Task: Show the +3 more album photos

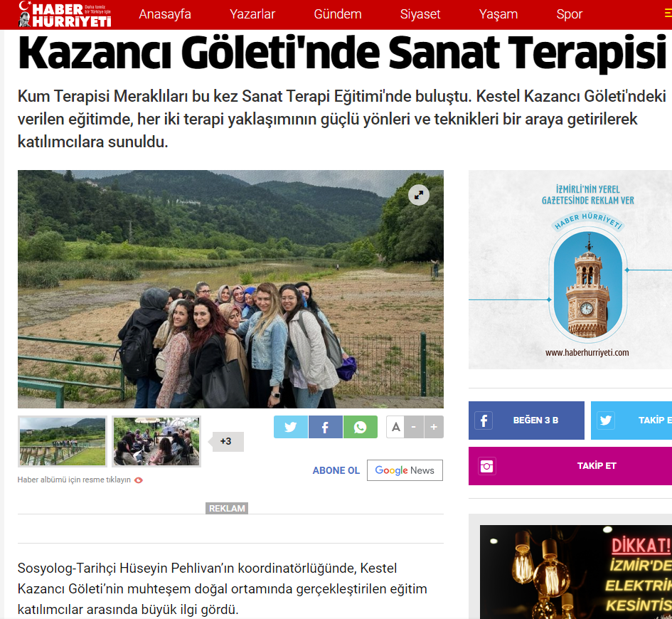Action: coord(226,442)
